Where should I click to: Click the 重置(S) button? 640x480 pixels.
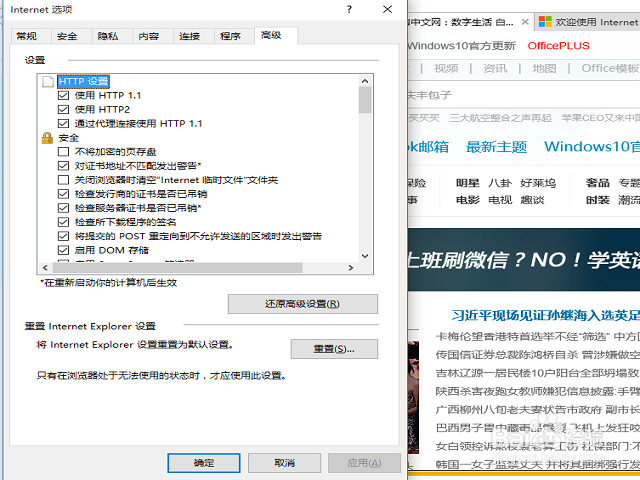[334, 349]
